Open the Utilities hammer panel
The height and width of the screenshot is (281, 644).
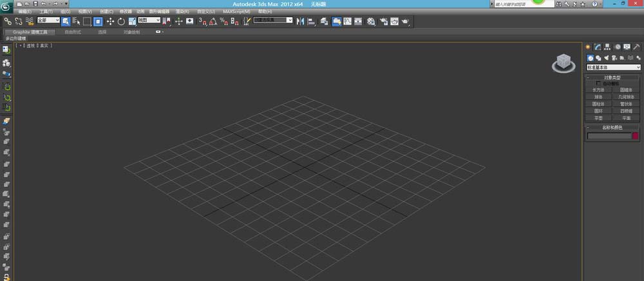pyautogui.click(x=637, y=46)
